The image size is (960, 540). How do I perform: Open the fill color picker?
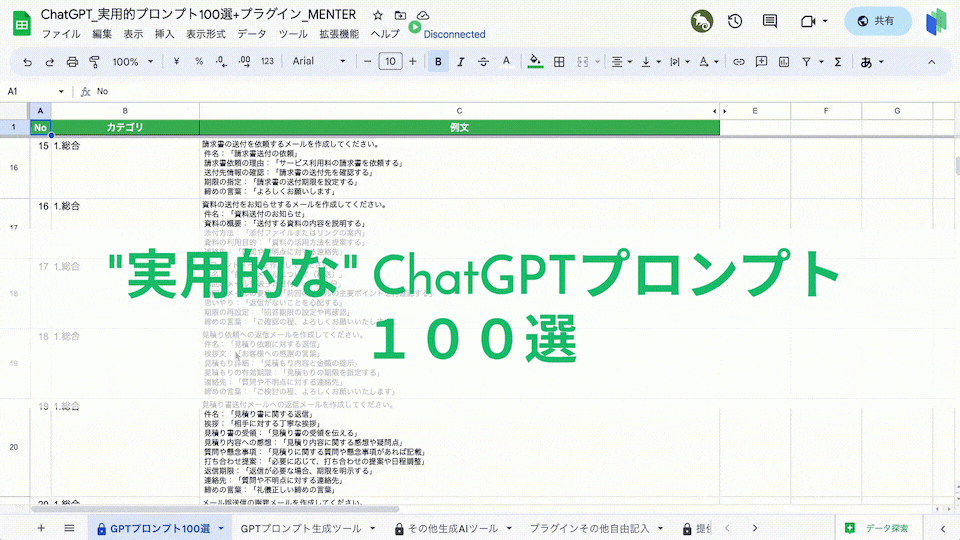click(x=535, y=61)
